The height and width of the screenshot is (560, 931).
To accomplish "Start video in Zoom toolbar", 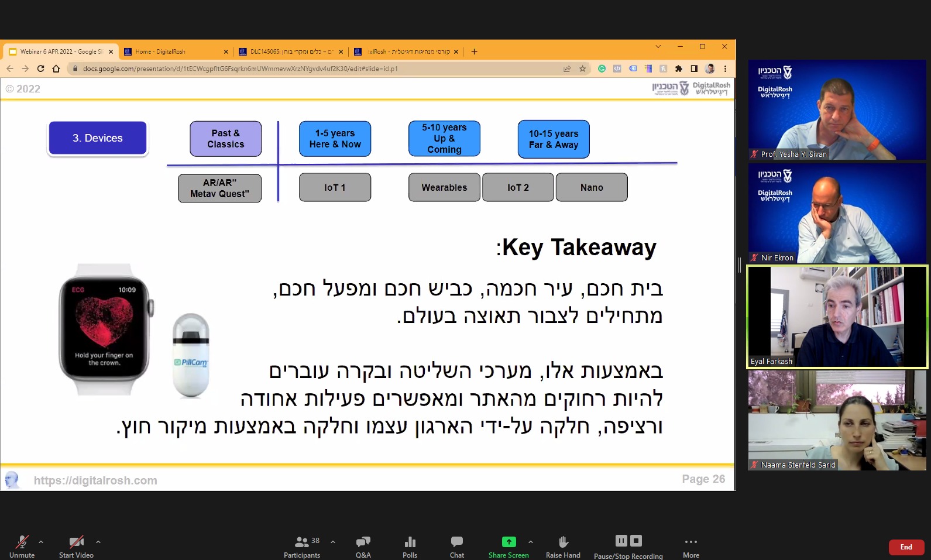I will [x=76, y=547].
